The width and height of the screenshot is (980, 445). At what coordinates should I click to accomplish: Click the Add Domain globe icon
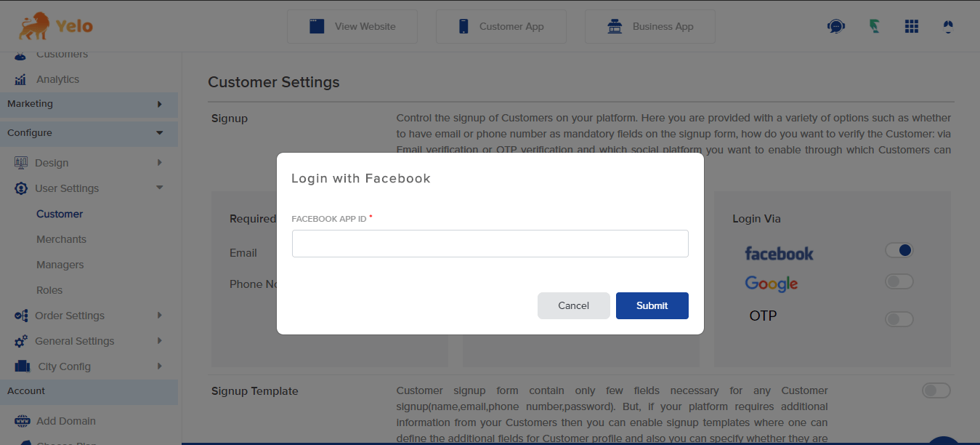23,421
